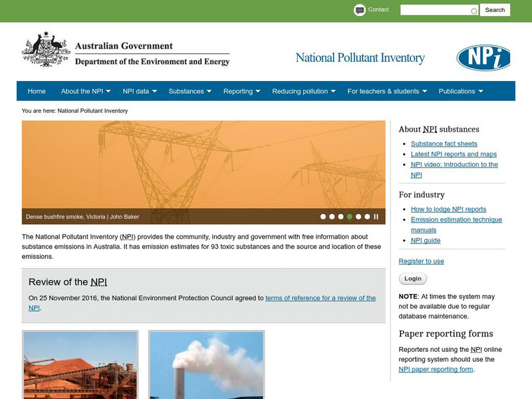The image size is (532, 399).
Task: Click the Australian Government coat of arms
Action: click(46, 49)
